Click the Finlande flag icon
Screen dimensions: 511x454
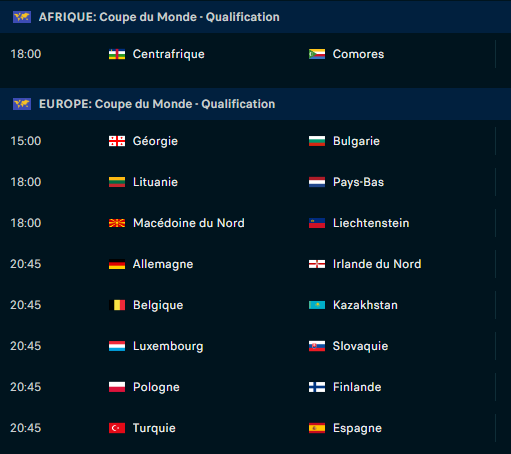pyautogui.click(x=317, y=387)
